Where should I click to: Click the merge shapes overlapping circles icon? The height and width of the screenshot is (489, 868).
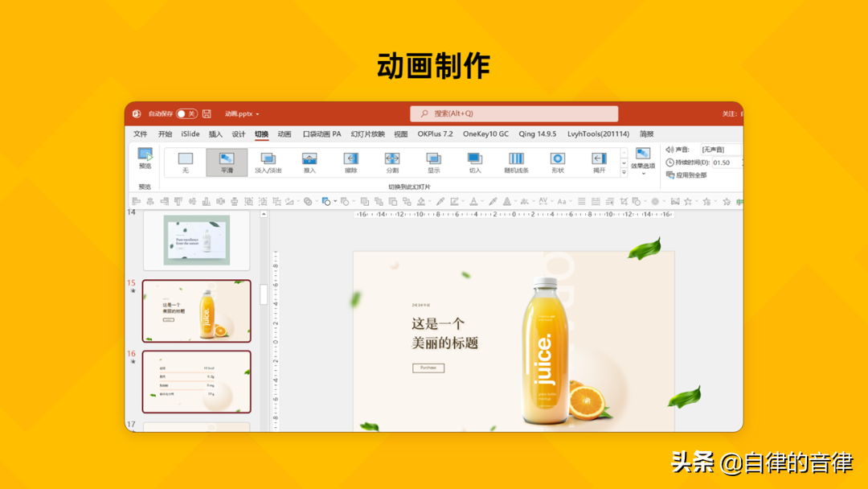(308, 202)
